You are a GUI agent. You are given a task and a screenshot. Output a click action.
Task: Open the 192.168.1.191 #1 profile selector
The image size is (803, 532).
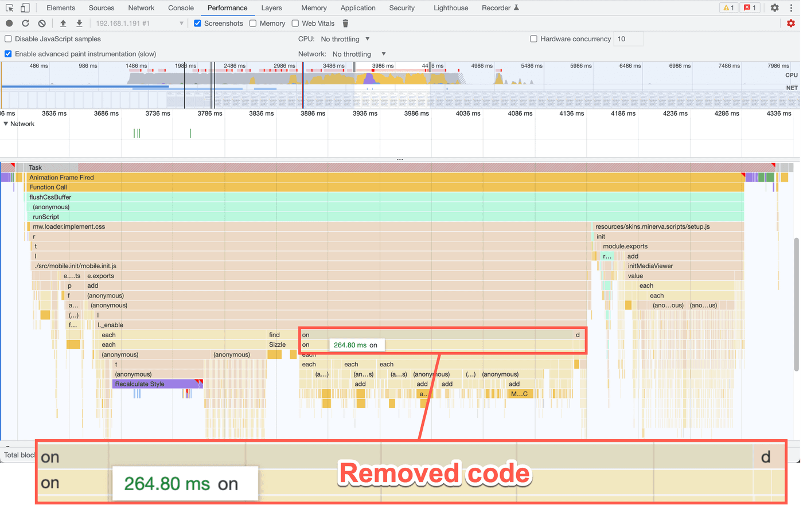pos(139,24)
